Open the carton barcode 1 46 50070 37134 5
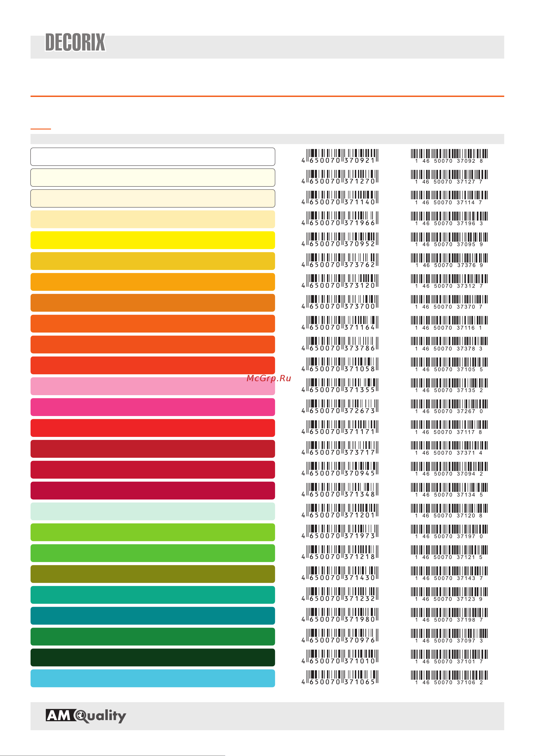The width and height of the screenshot is (535, 756). coord(449,490)
